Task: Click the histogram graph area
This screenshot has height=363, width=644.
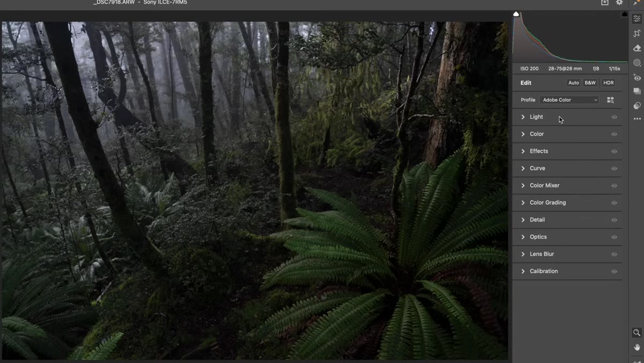Action: point(570,37)
